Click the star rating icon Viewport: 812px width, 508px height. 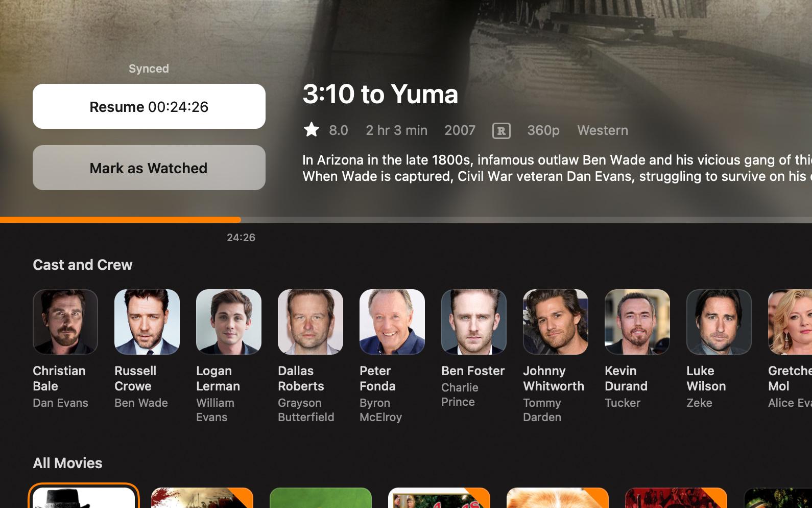click(312, 130)
